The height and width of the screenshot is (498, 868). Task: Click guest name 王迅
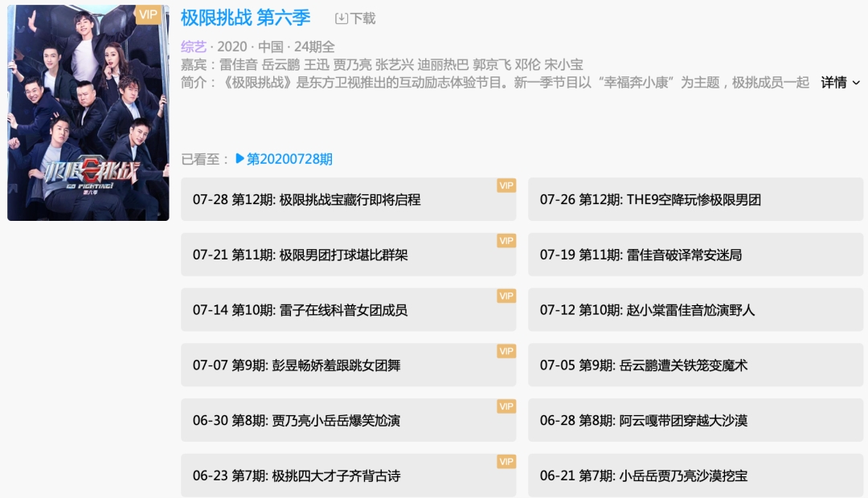click(317, 65)
